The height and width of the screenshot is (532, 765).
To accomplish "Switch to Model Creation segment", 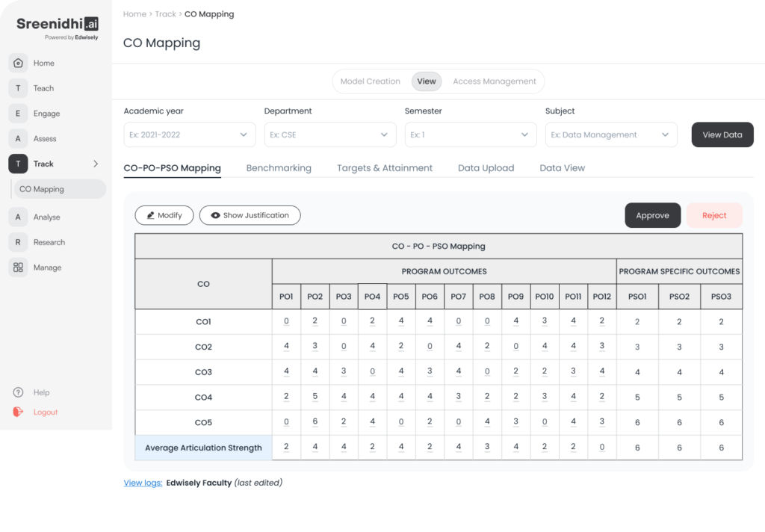I will (370, 81).
